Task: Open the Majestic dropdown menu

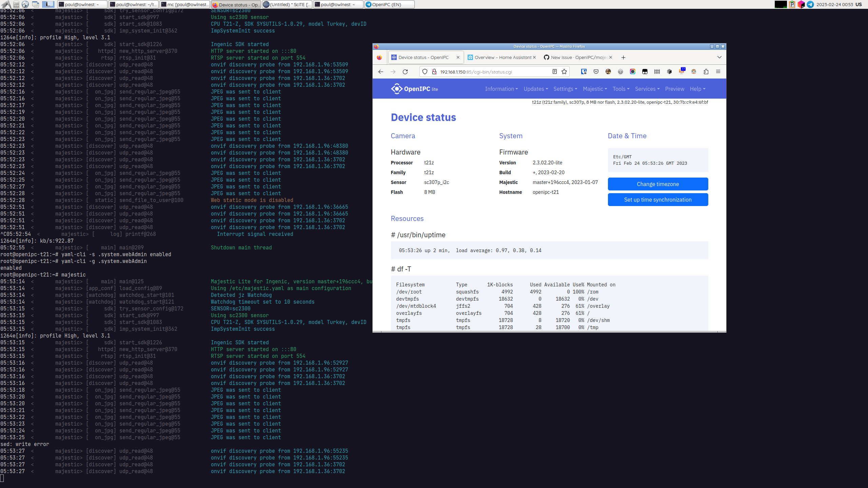Action: pos(594,89)
